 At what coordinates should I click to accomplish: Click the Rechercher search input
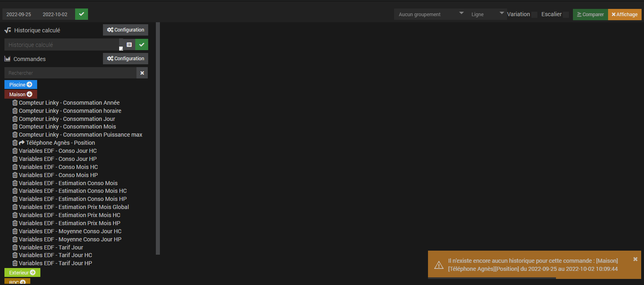pos(70,73)
